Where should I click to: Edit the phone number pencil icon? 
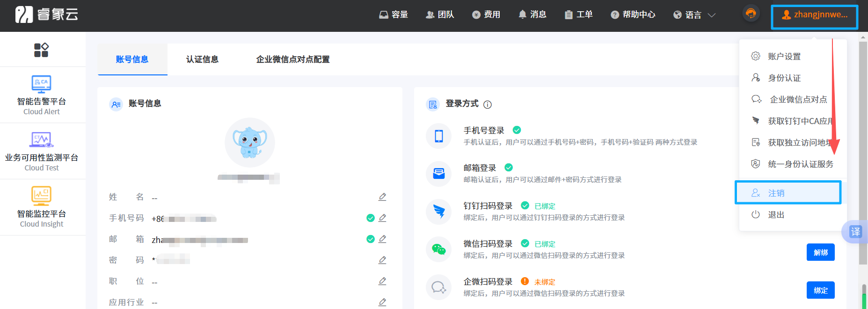(x=382, y=218)
